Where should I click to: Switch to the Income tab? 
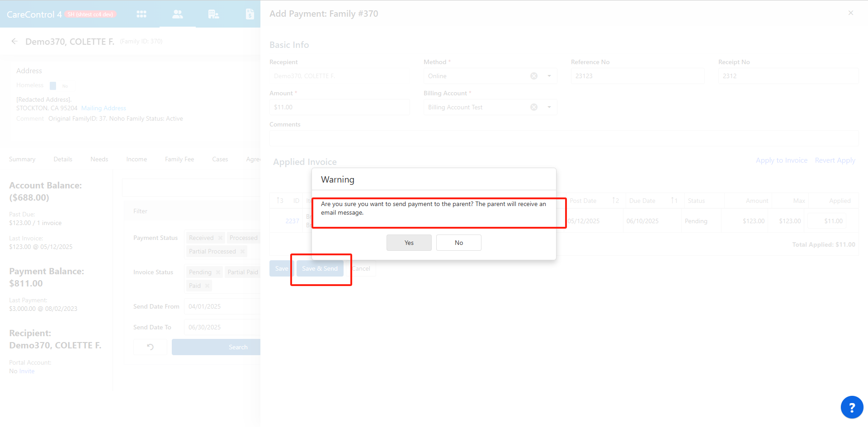(137, 159)
